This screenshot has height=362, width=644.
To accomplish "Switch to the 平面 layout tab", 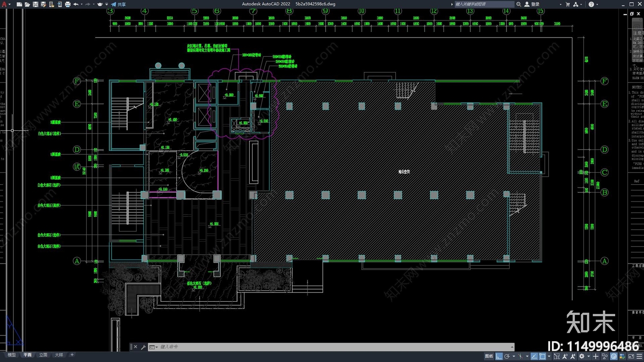I will point(27,355).
